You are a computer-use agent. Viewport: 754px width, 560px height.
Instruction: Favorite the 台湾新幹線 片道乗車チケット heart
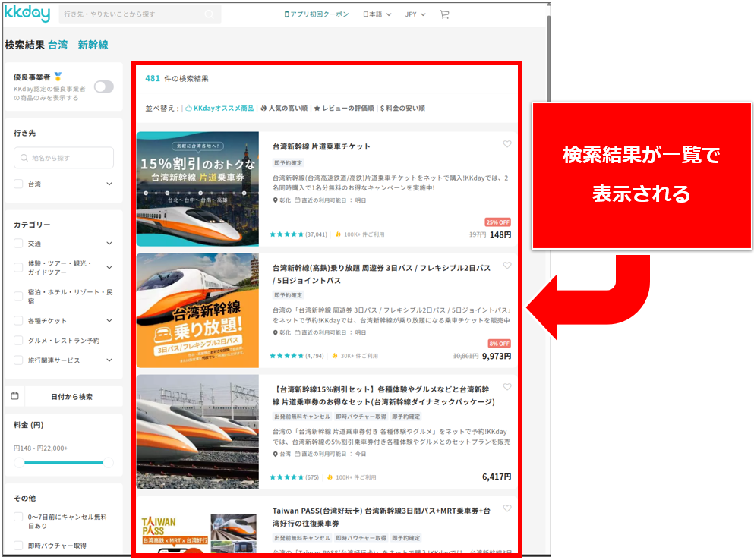tap(506, 144)
